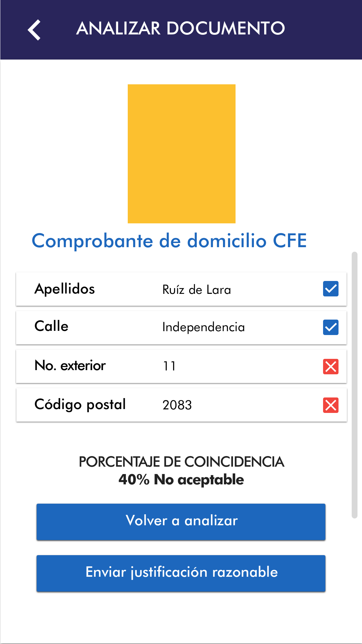The image size is (362, 644).
Task: Click the ANALIZAR DOCUMENTO header title
Action: coord(181,28)
